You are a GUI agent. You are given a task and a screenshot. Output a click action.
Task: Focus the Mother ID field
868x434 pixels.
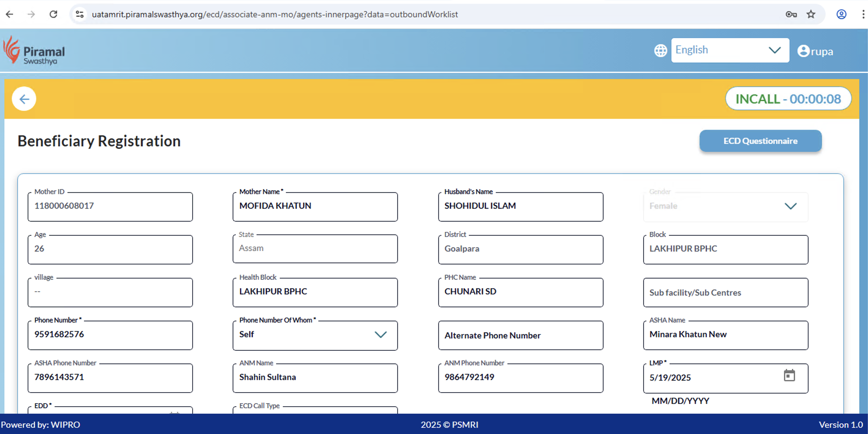pyautogui.click(x=110, y=206)
